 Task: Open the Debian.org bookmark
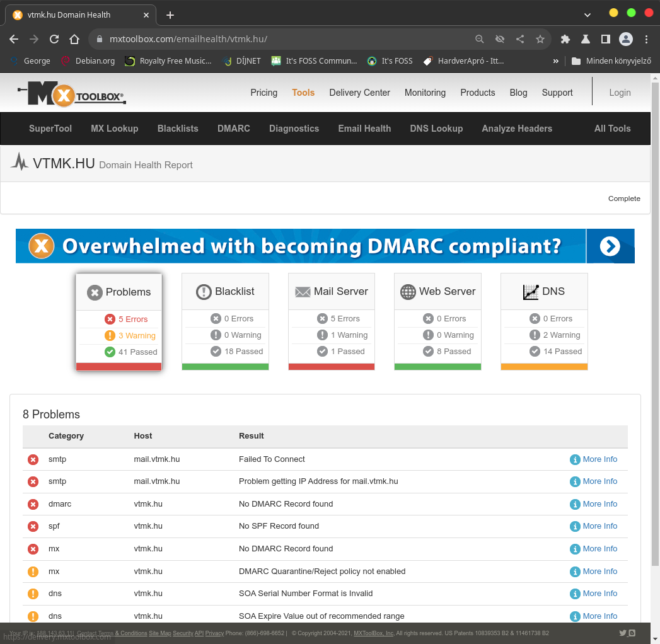88,61
